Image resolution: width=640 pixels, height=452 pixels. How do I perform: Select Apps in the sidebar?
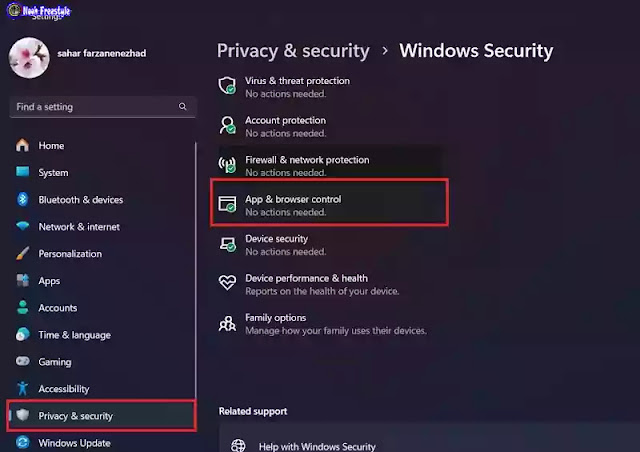pyautogui.click(x=101, y=281)
